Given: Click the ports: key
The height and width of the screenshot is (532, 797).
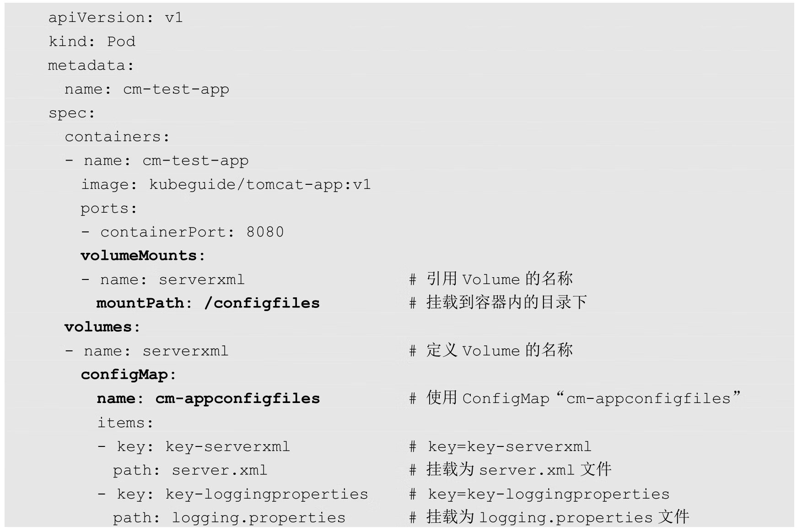Looking at the screenshot, I should click(108, 209).
